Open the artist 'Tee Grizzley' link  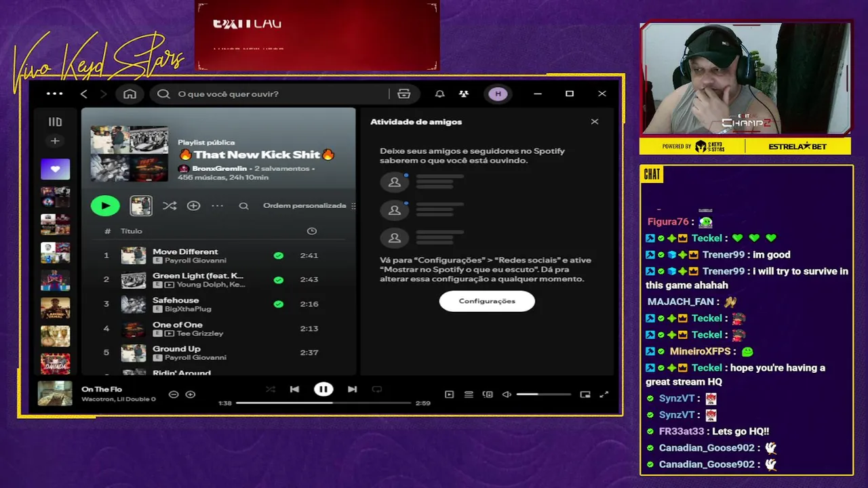(x=200, y=333)
